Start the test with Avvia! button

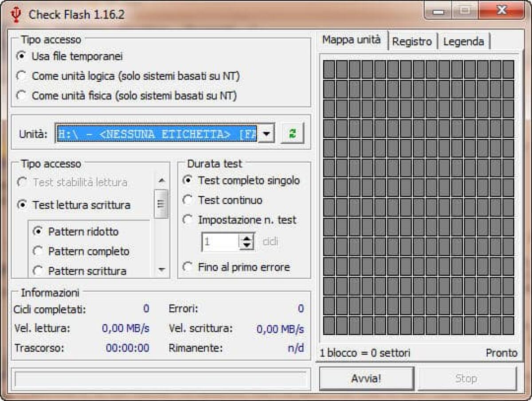pos(366,378)
